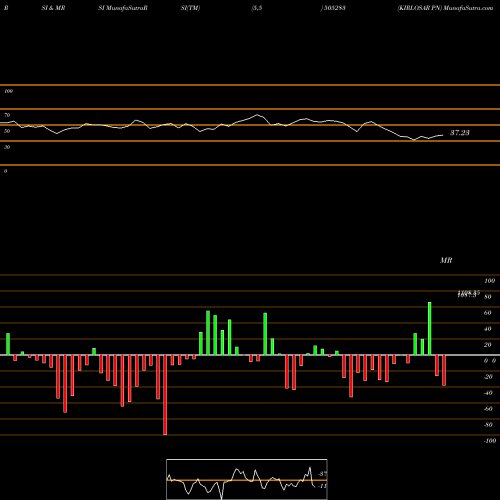Click the 'SI MunafaSutraR' header text
Screen dimensions: 500x500
[x=123, y=8]
